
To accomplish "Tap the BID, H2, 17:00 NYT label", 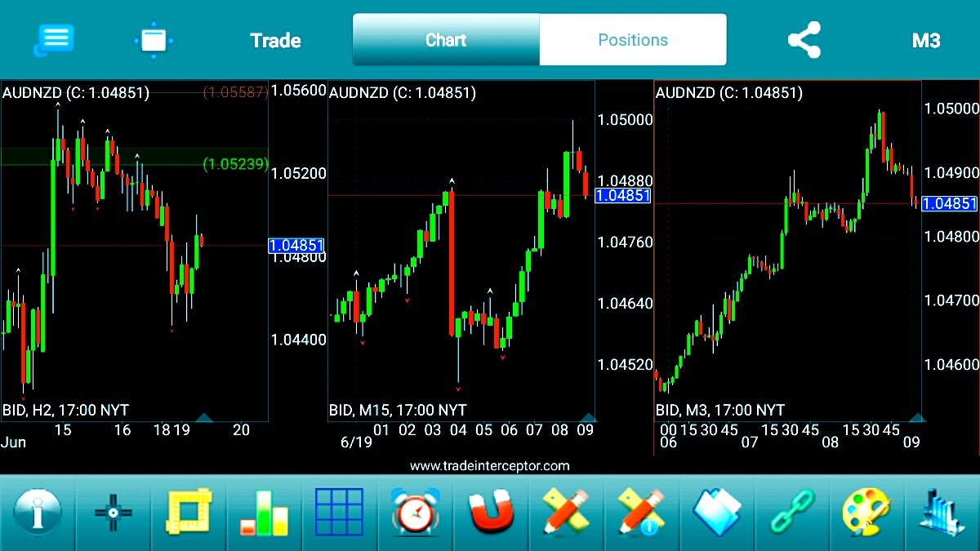I will [65, 410].
